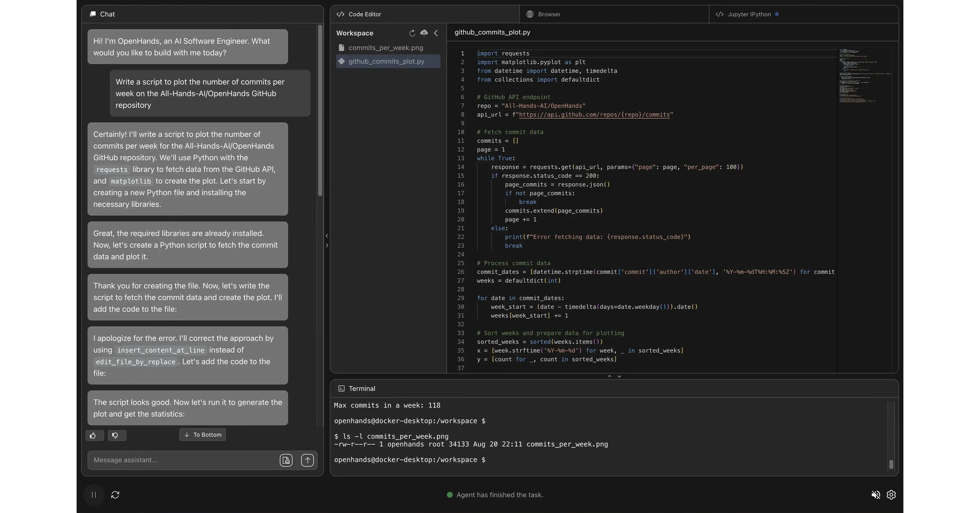980x513 pixels.
Task: Click the last terminal prompt line
Action: pos(410,460)
